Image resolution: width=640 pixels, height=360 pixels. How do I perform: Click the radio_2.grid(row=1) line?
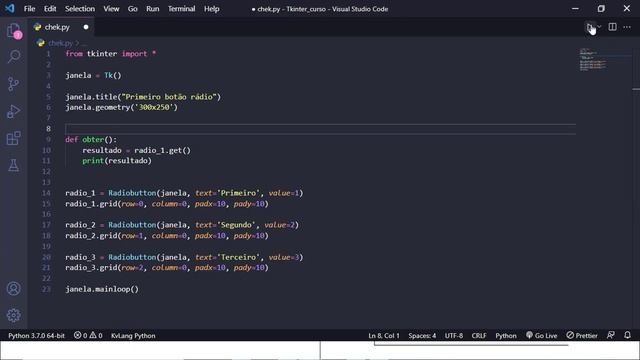167,236
